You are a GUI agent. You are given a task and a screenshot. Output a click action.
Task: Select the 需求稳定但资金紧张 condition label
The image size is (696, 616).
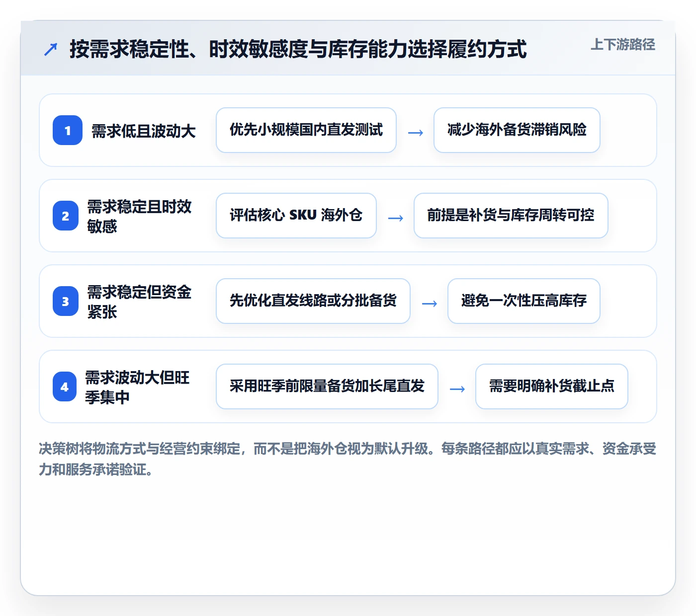(x=140, y=302)
